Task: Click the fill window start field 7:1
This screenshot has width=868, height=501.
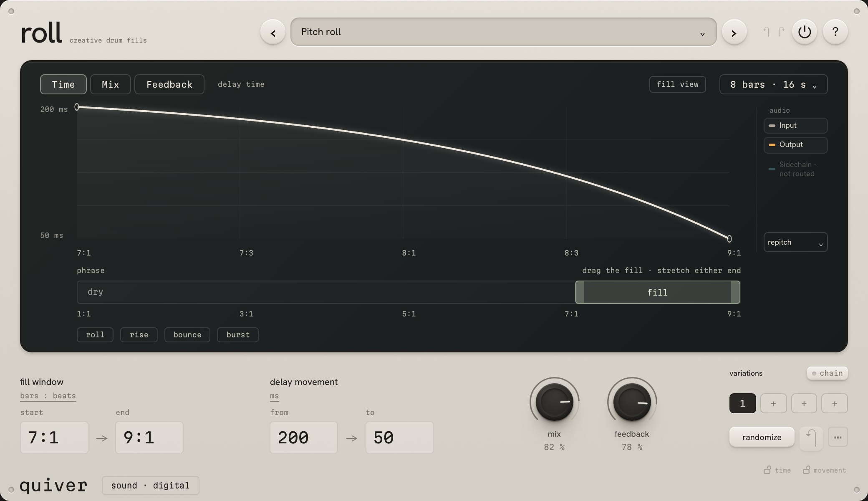Action: coord(54,438)
